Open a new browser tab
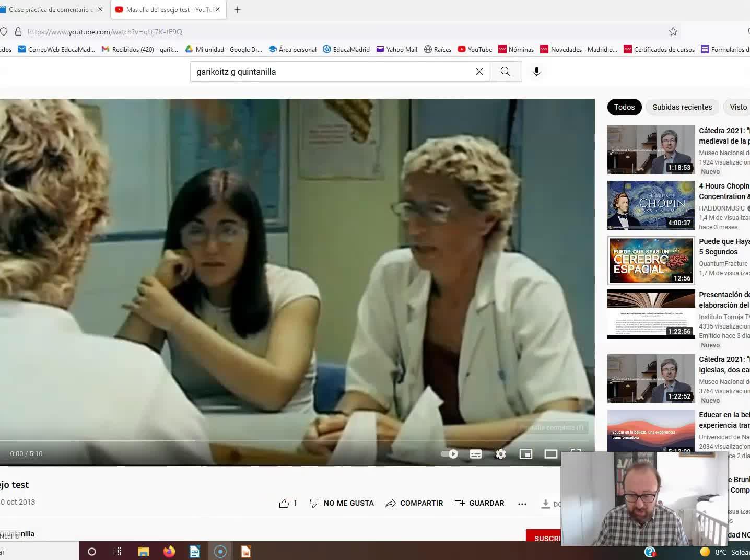 pos(237,9)
